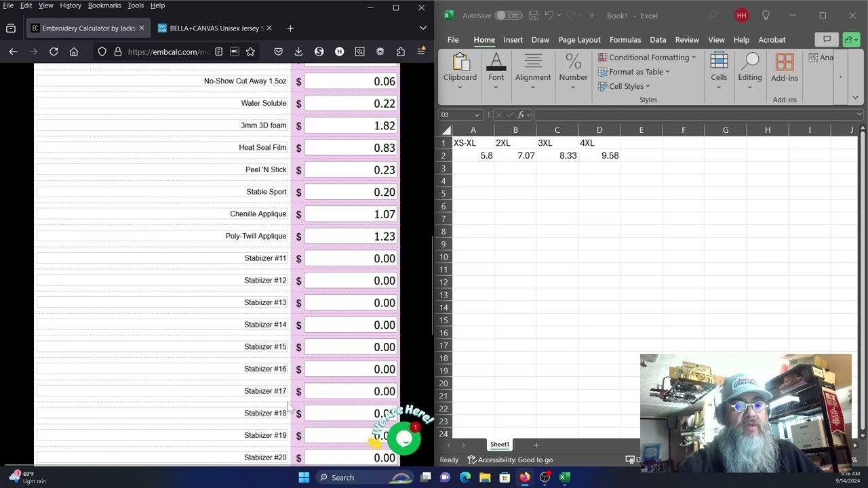
Task: Expand the Clipboard group
Action: [x=460, y=87]
